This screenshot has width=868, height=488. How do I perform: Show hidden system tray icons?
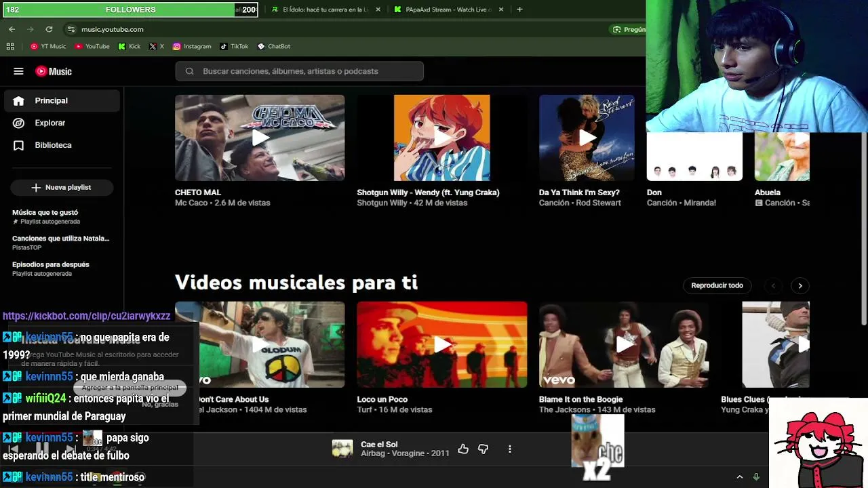(740, 477)
